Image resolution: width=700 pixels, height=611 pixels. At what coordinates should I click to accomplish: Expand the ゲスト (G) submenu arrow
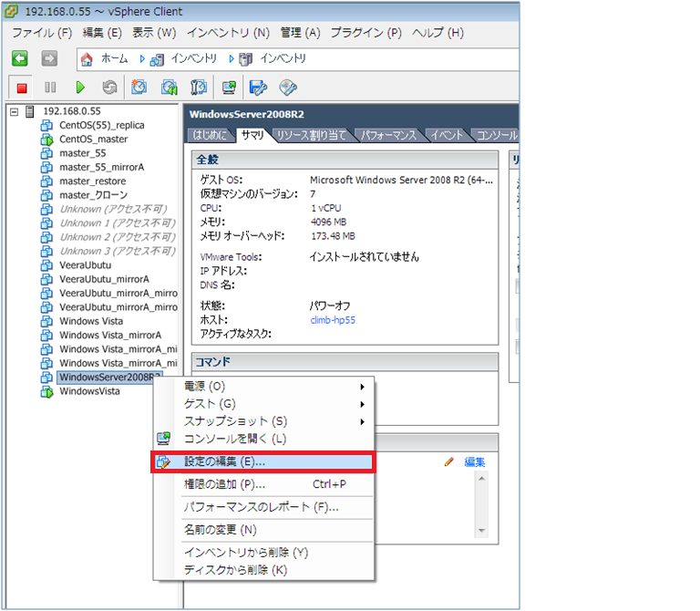(x=363, y=404)
